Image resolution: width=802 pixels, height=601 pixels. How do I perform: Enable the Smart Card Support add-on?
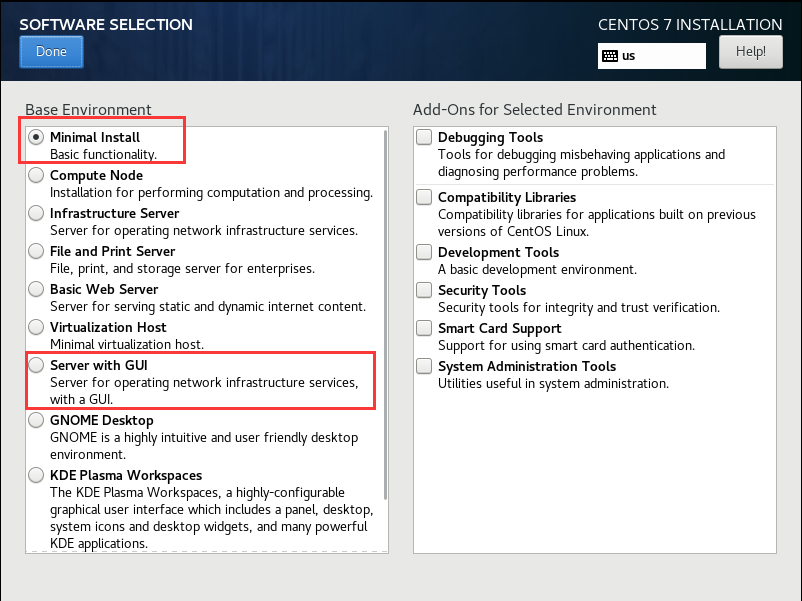[x=424, y=327]
